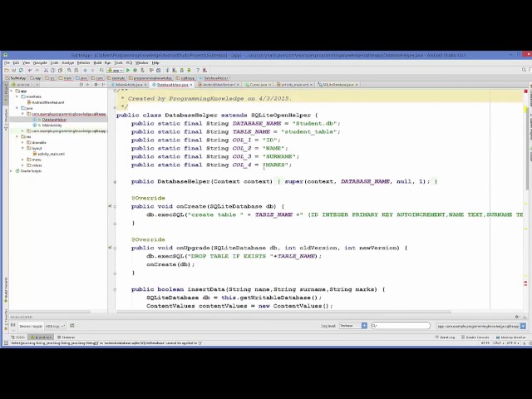Switch to SQLiteDatabase.java editor tab
Screen dimensions: 532x399
tap(337, 85)
